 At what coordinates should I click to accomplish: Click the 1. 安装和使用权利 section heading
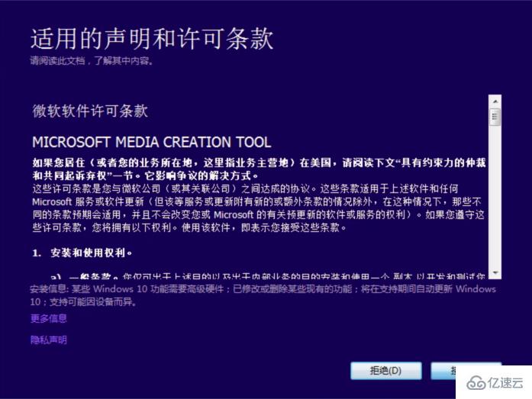pos(82,253)
